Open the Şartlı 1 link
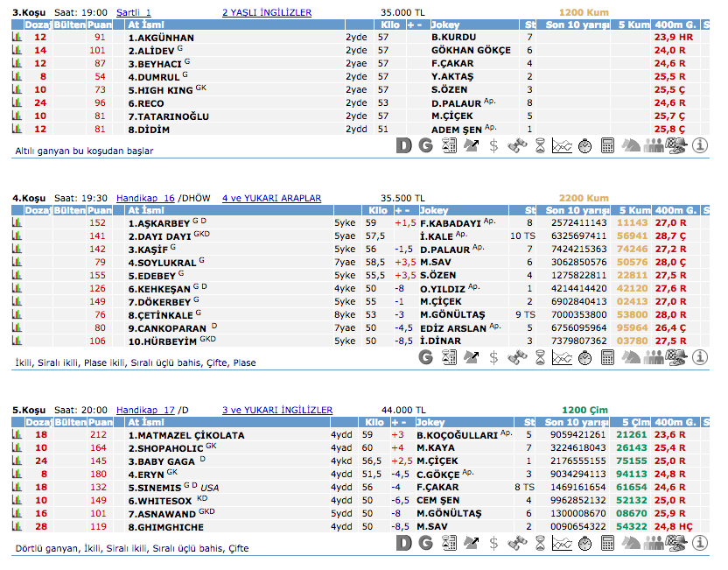728x570 pixels. [134, 13]
